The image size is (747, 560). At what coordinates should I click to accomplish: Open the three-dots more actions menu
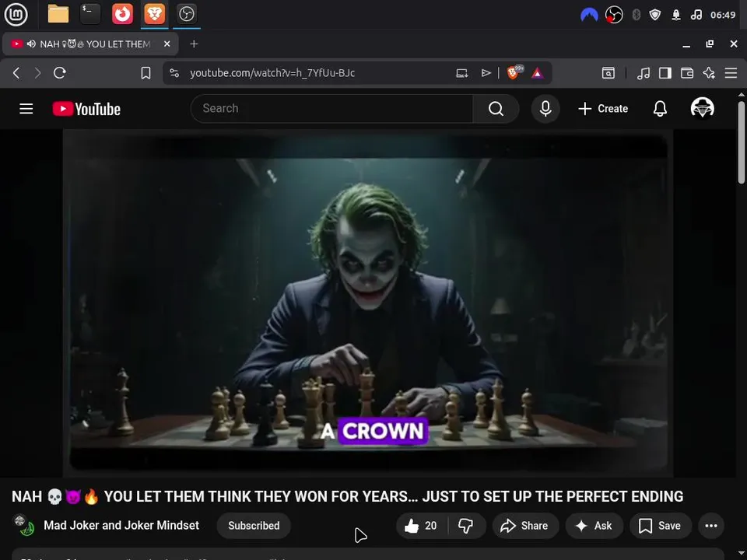[711, 526]
